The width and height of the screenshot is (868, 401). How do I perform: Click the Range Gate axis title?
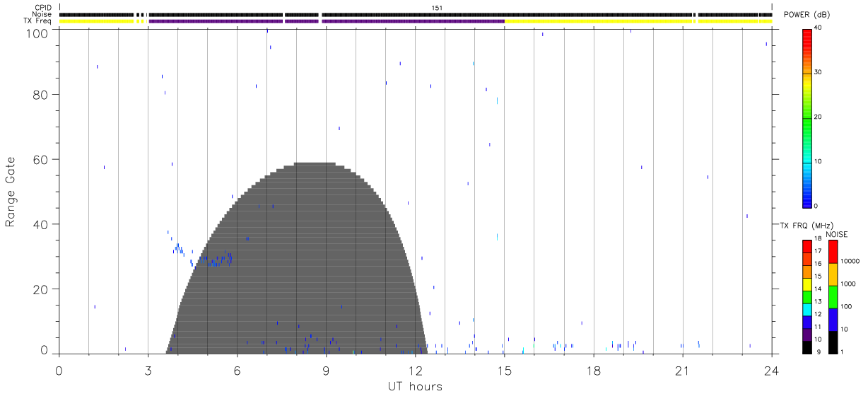pyautogui.click(x=11, y=192)
